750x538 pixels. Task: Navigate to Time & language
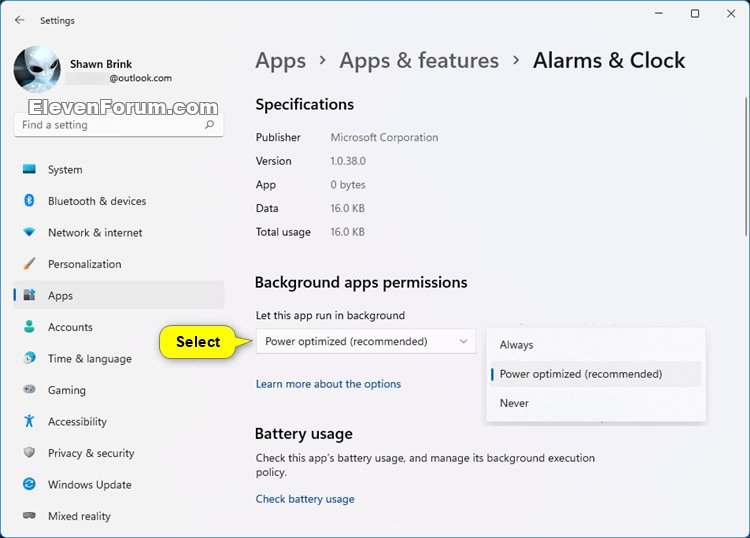coord(119,359)
